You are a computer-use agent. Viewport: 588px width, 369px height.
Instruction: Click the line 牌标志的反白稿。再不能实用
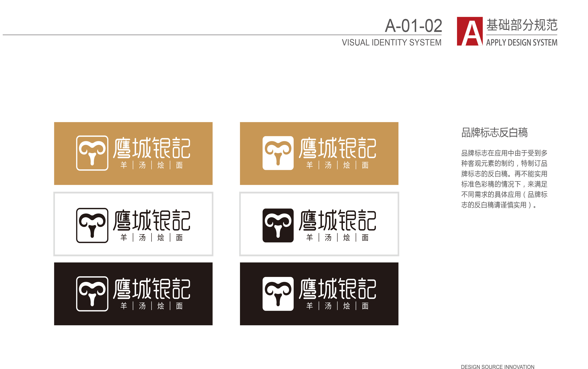coord(504,174)
